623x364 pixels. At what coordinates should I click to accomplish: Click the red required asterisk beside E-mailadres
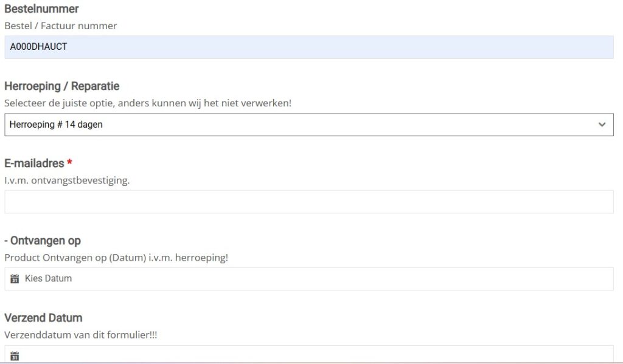tap(69, 163)
